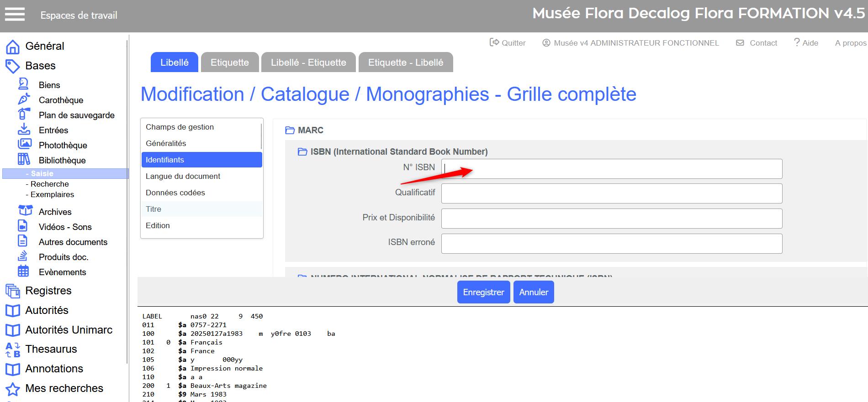868x402 pixels.
Task: Collapse the ISBN folder group
Action: pyautogui.click(x=302, y=152)
